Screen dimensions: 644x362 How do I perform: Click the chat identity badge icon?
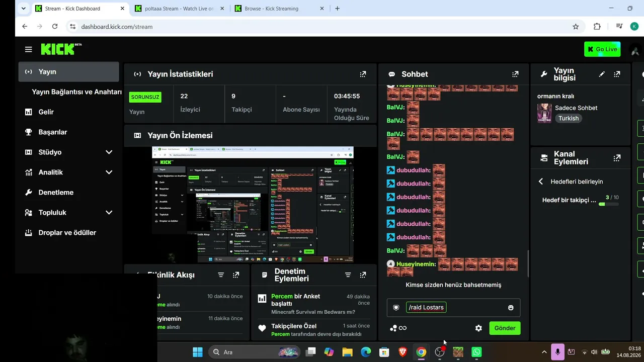(x=396, y=308)
